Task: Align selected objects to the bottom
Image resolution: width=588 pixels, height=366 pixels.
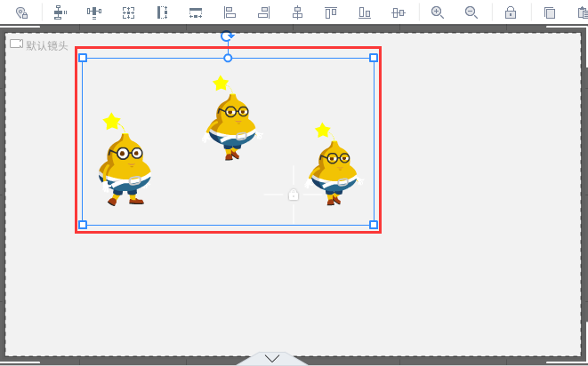Action: (x=365, y=12)
